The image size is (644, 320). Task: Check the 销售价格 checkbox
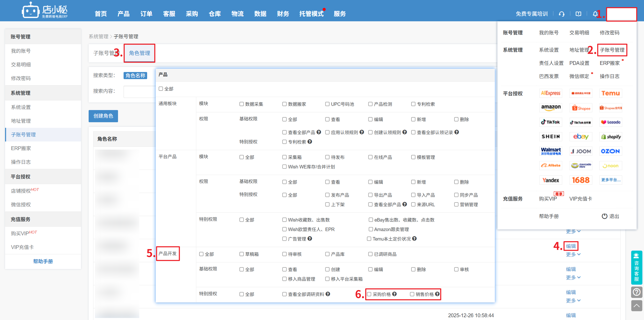click(x=412, y=294)
